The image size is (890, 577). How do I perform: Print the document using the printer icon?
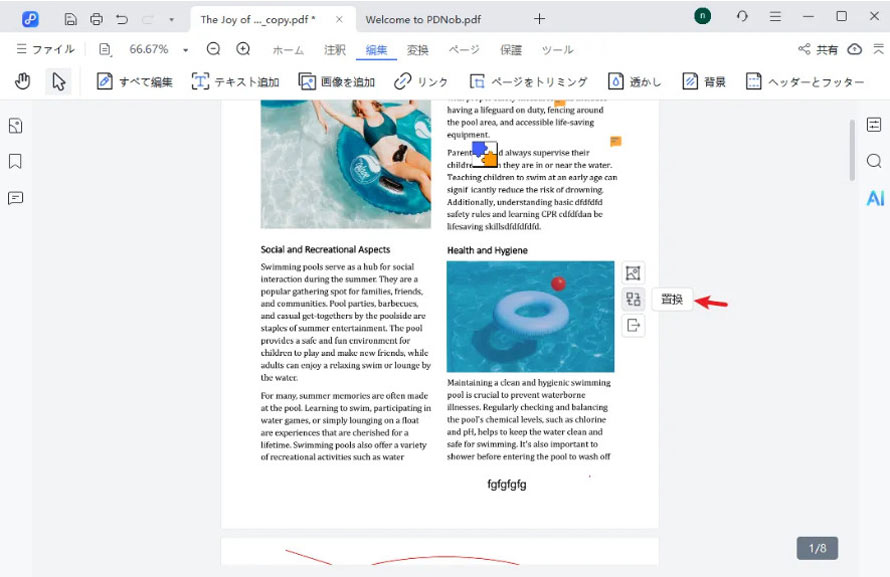[x=96, y=19]
